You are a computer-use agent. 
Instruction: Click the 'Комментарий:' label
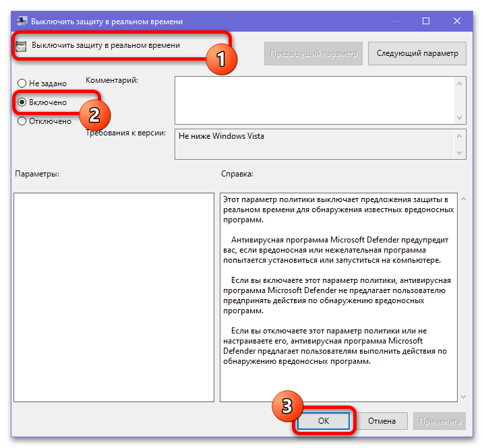pyautogui.click(x=112, y=80)
